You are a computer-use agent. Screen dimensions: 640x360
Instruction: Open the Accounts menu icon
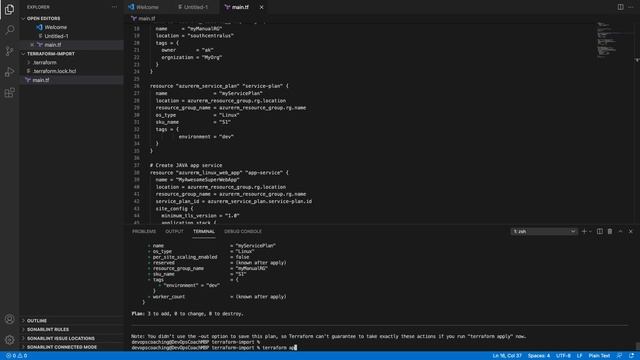[9, 319]
